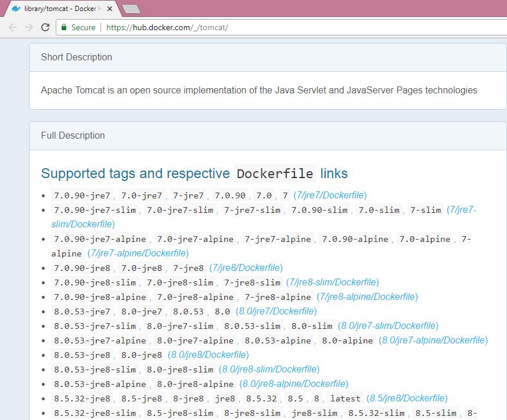Screen dimensions: 507x420
Task: Click the browser back arrow
Action: (x=13, y=27)
